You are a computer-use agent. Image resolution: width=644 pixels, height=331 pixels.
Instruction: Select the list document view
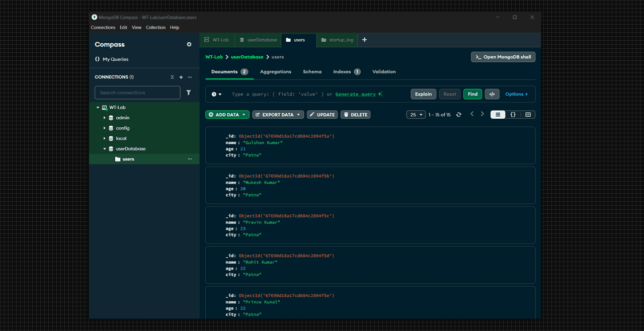click(498, 114)
